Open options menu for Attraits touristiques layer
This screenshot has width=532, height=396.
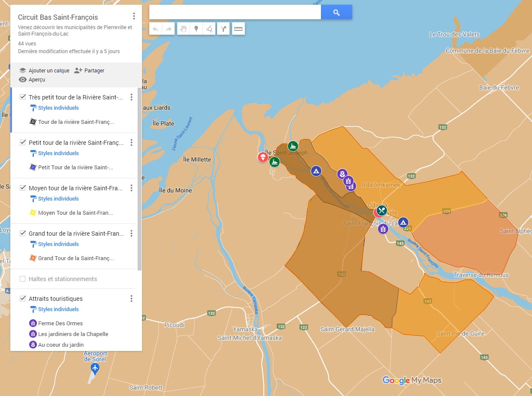click(x=131, y=299)
